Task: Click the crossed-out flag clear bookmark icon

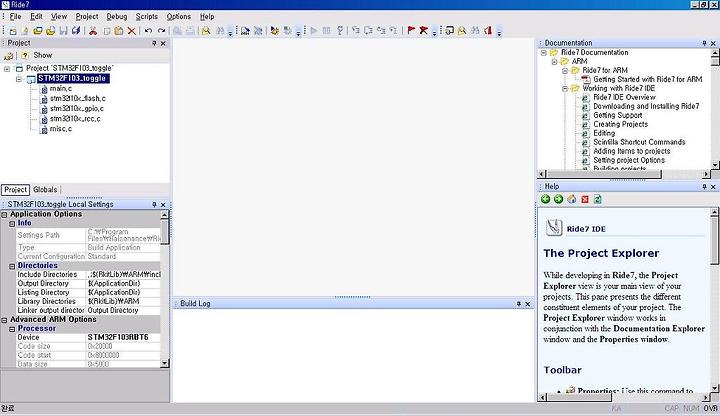Action: [x=424, y=31]
